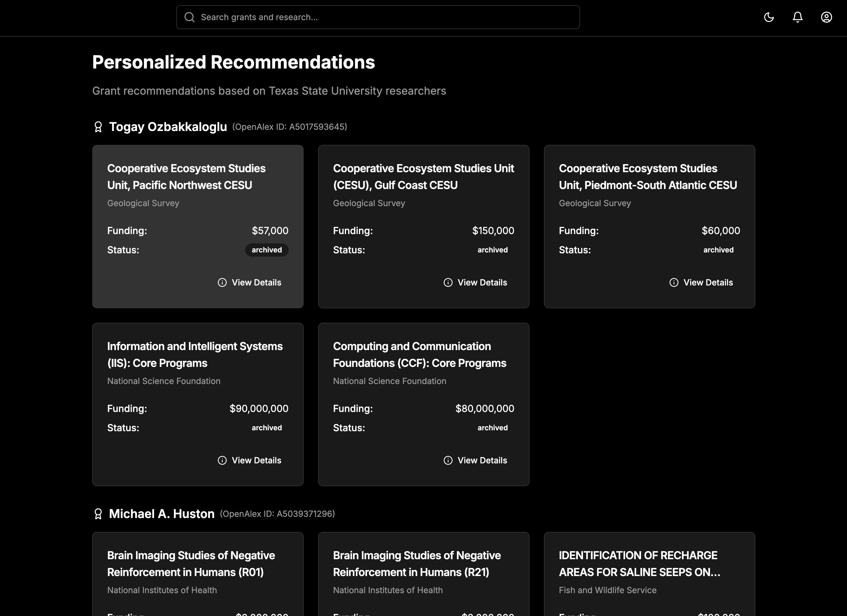Open IDENTIFICATION OF RECHARGE AREAS grant card
This screenshot has height=616, width=847.
[x=639, y=564]
